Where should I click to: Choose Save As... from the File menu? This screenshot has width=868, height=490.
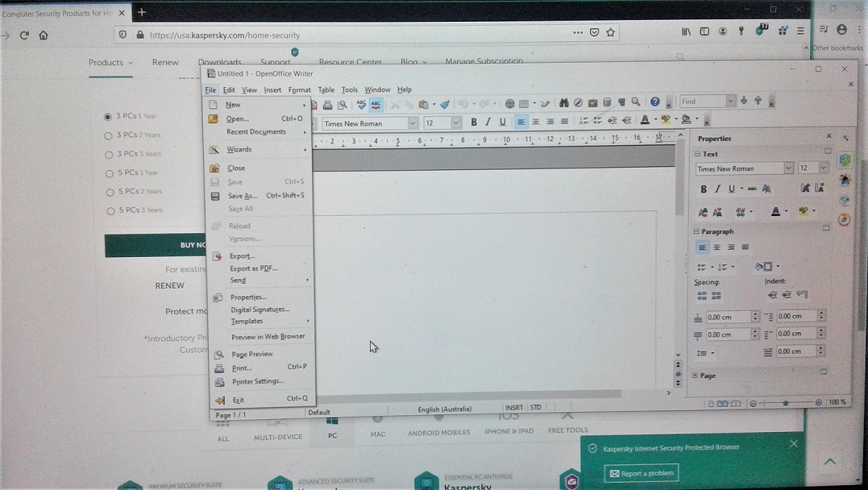click(258, 196)
